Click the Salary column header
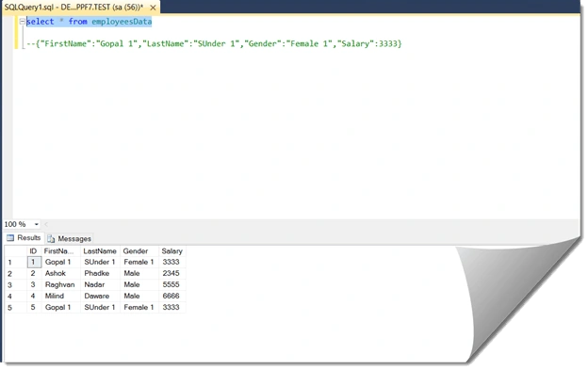The image size is (588, 370). [x=172, y=251]
